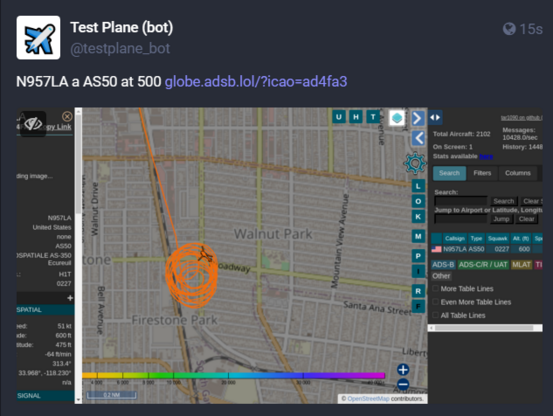
Task: Select the N957LA AS50 table row
Action: 487,249
